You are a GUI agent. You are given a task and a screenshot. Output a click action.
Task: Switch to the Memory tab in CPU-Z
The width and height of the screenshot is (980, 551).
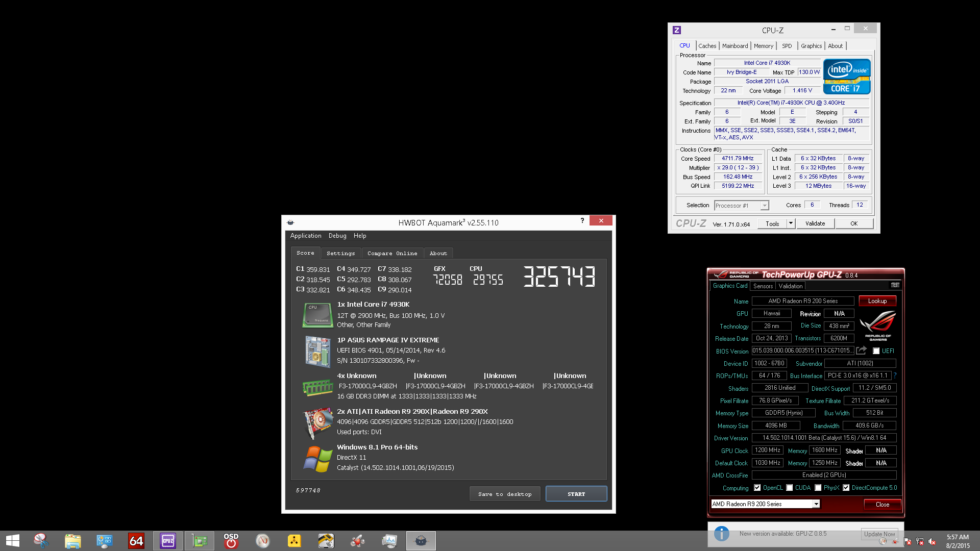point(763,46)
